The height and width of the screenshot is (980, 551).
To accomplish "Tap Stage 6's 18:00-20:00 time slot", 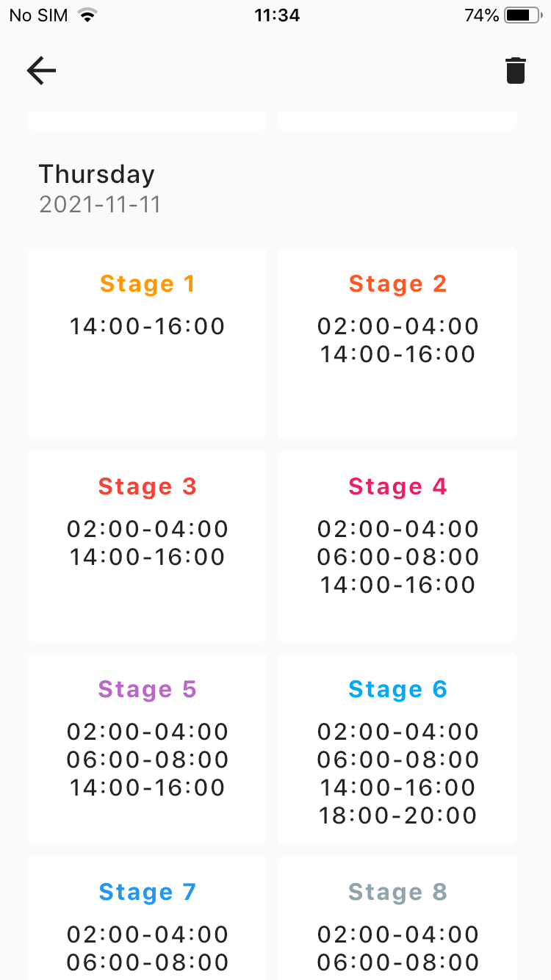I will (397, 815).
